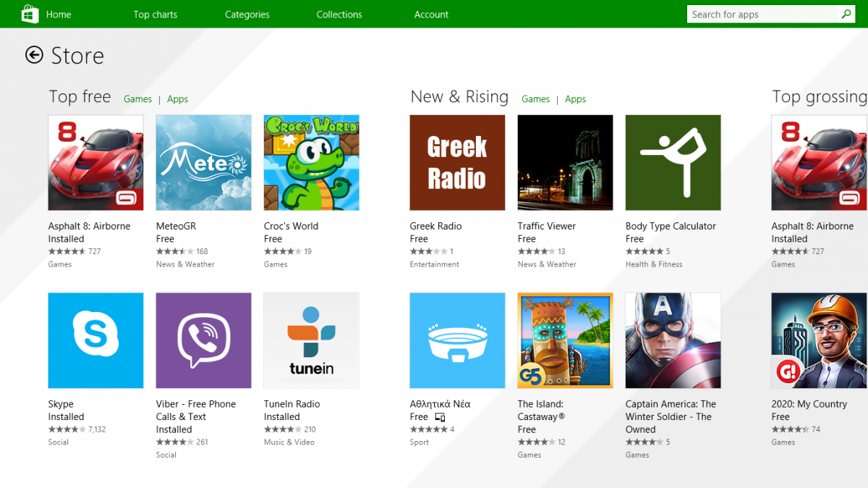Image resolution: width=868 pixels, height=488 pixels.
Task: Click the search magnifier icon
Action: pos(846,14)
